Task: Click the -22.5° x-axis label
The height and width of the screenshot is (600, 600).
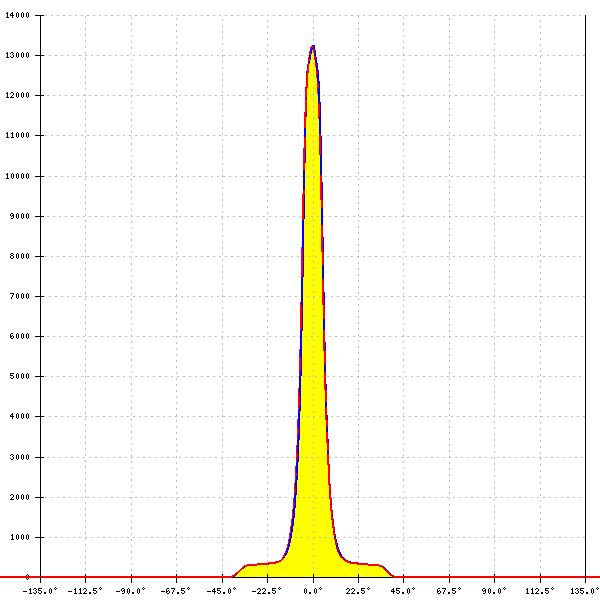Action: click(266, 591)
